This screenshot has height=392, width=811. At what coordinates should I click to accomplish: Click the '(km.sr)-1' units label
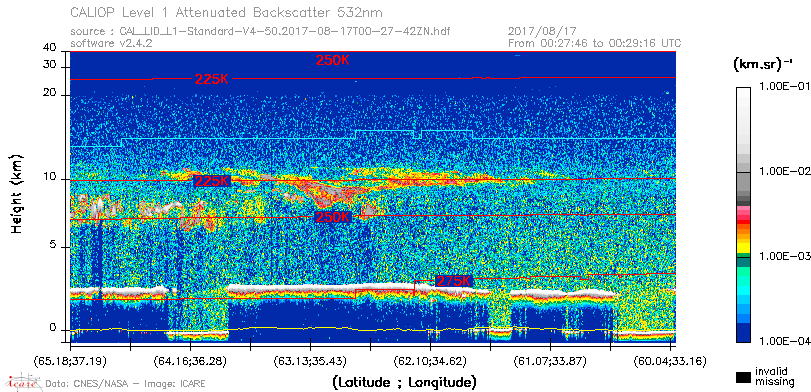[762, 65]
